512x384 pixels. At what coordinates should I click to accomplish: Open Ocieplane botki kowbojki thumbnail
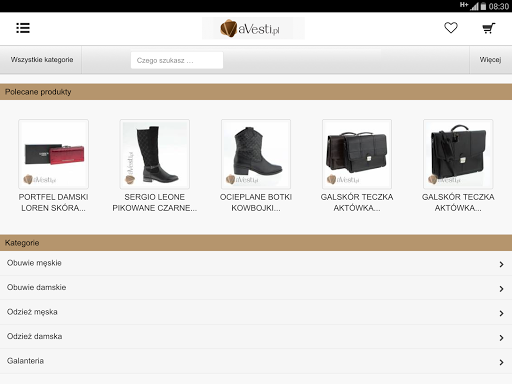256,154
